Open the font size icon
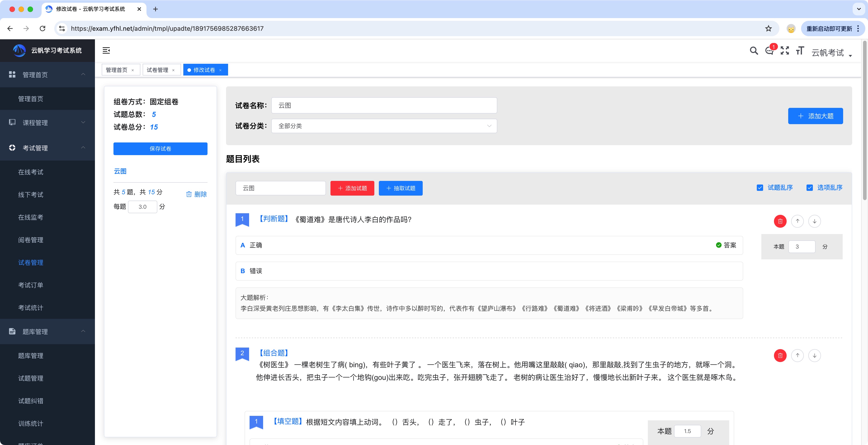Viewport: 868px width, 445px height. tap(800, 51)
